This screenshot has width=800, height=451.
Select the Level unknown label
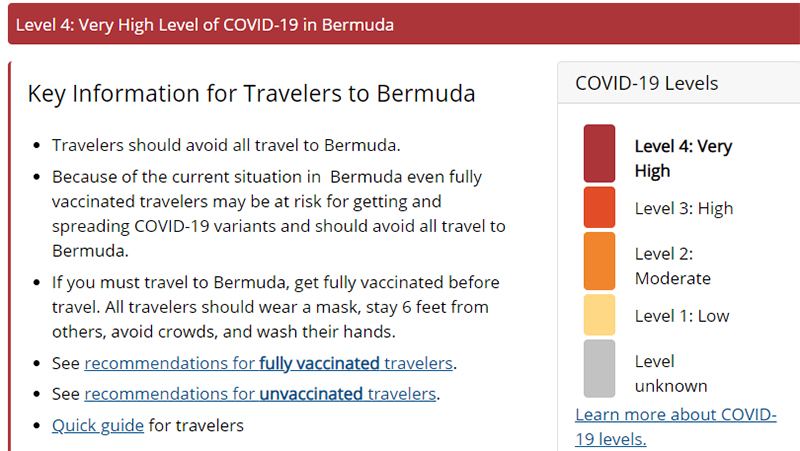pyautogui.click(x=671, y=373)
